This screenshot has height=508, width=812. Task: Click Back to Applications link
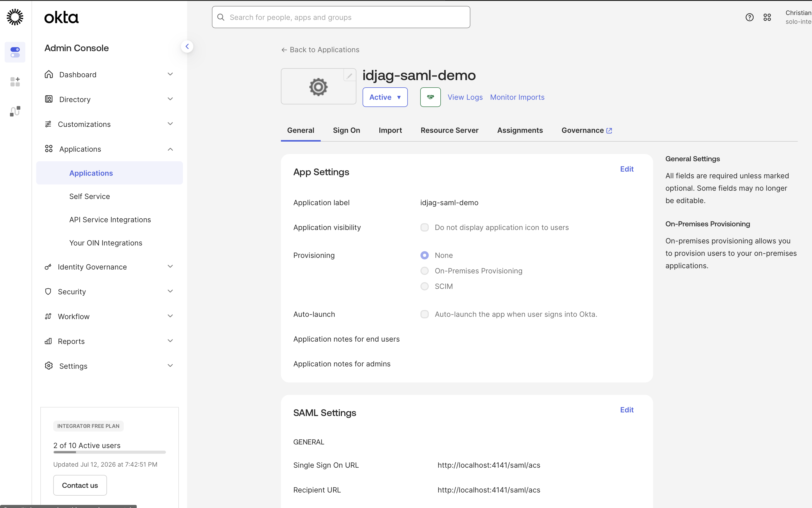[320, 50]
